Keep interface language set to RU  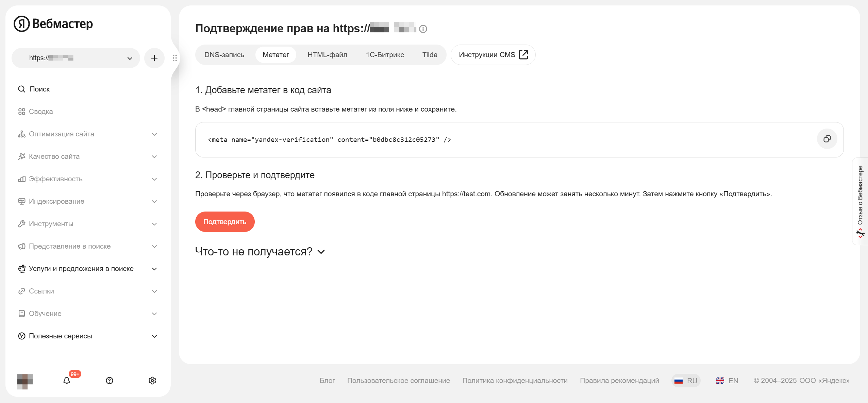pos(686,380)
